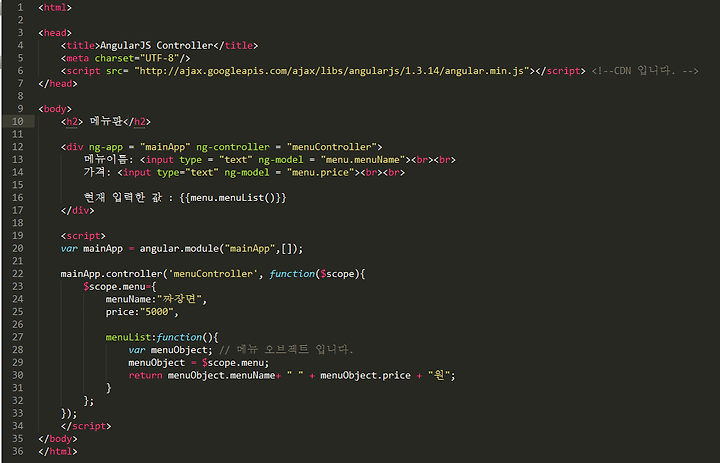Click the return keyword on line 30
Viewport: 720px width, 463px height.
pos(145,375)
